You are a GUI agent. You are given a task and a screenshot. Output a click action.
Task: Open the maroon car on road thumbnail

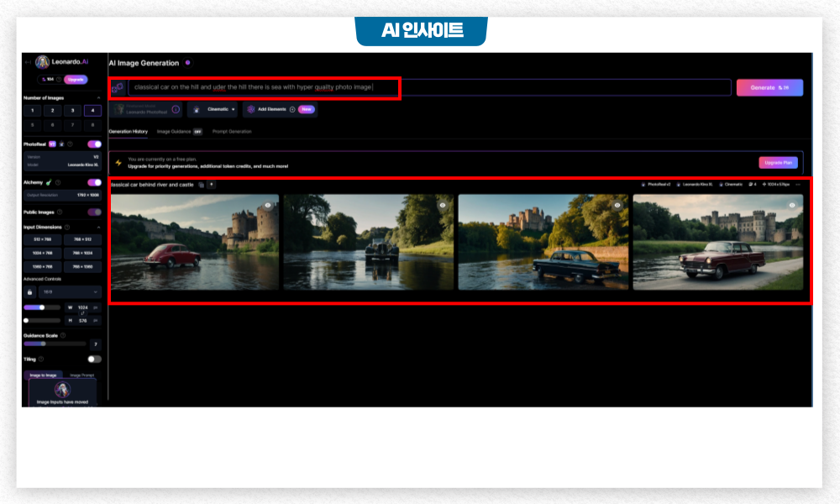point(718,242)
